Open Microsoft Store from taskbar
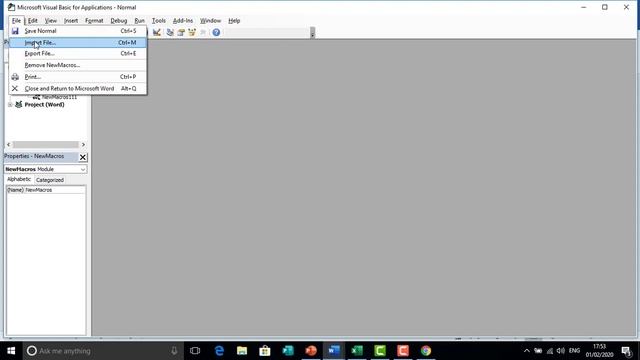640x360 pixels. [265, 351]
